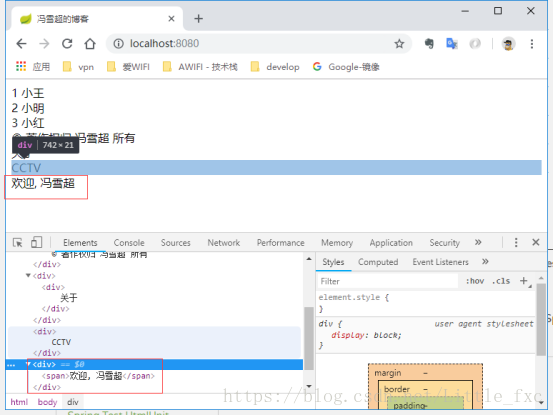Collapse the selected div node arrow
The width and height of the screenshot is (554, 416).
click(28, 364)
